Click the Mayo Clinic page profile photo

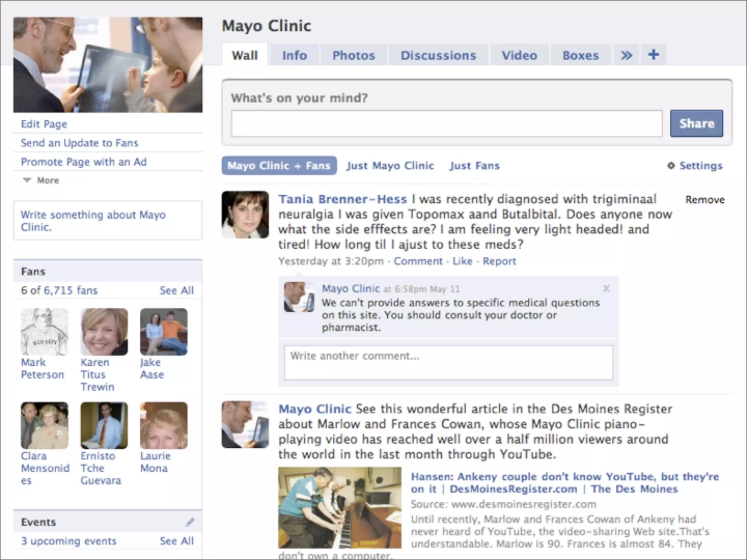[108, 65]
